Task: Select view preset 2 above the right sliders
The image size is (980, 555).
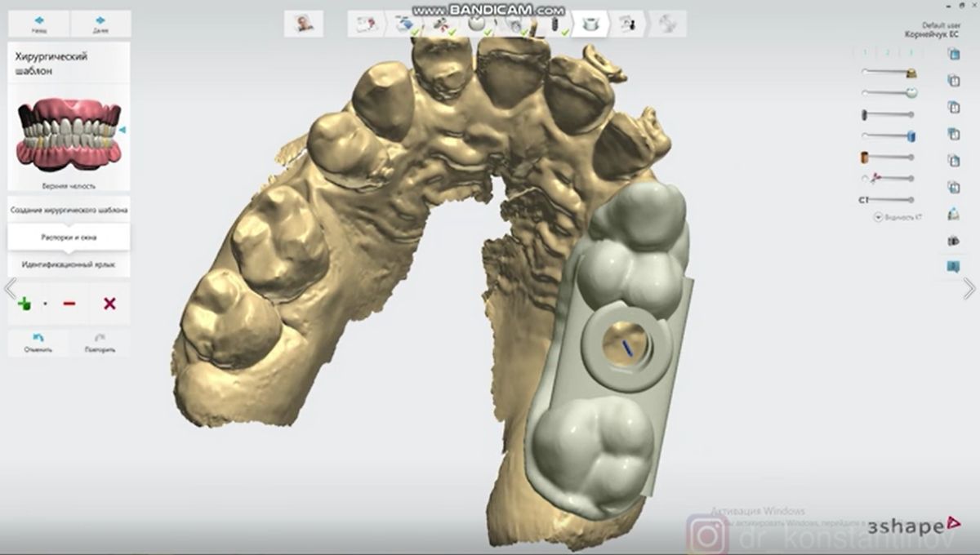Action: [888, 52]
